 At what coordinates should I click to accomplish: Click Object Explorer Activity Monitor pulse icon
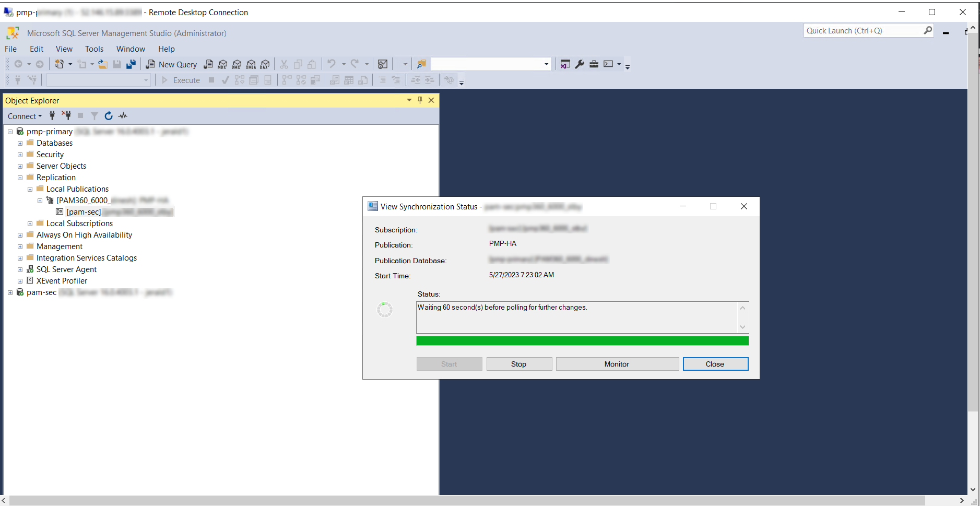pyautogui.click(x=123, y=116)
